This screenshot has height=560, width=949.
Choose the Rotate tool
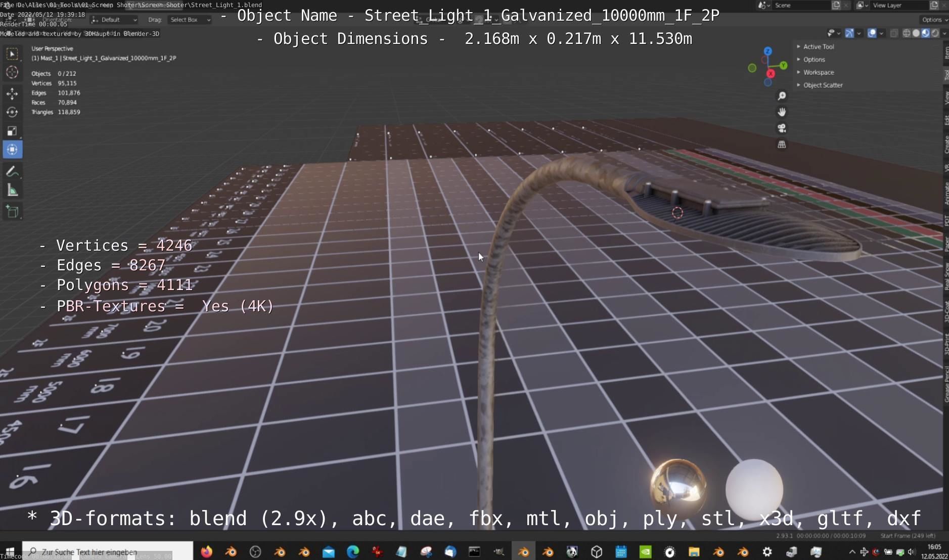pyautogui.click(x=12, y=112)
